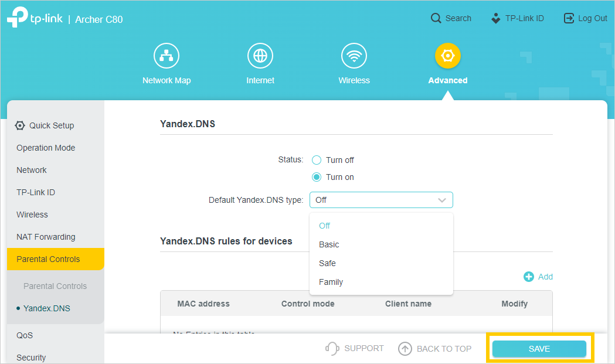The image size is (615, 364).
Task: Collapse the Default Yandex.DNS type dropdown
Action: pos(442,200)
